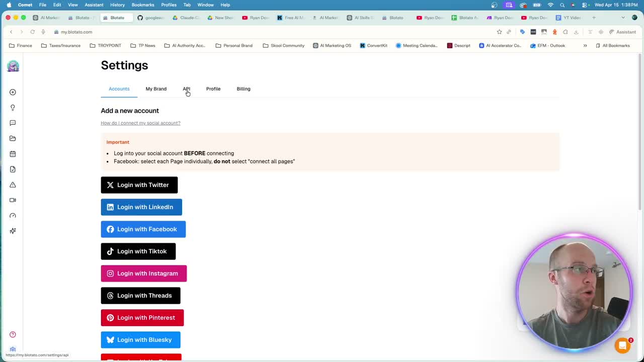Open the Personal Brand bookmarks folder
The height and width of the screenshot is (362, 644).
(234, 45)
